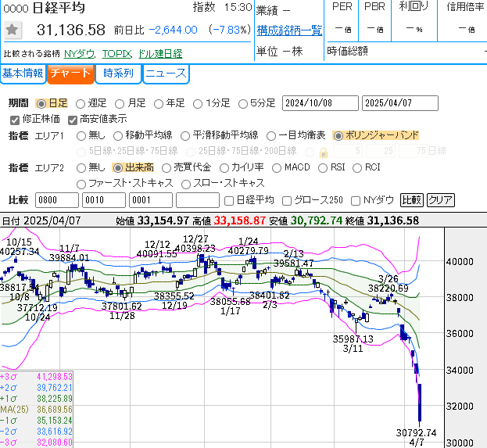Select the 月足 period radio button

click(120, 103)
